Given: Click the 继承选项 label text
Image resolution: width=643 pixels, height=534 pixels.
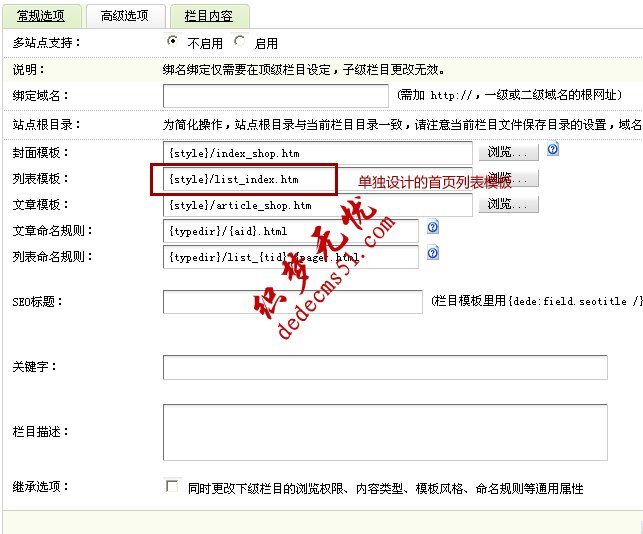Looking at the screenshot, I should coord(41,487).
